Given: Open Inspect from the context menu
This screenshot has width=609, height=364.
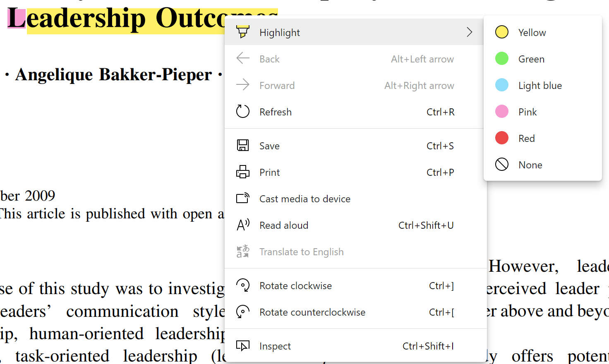Looking at the screenshot, I should click(x=356, y=346).
